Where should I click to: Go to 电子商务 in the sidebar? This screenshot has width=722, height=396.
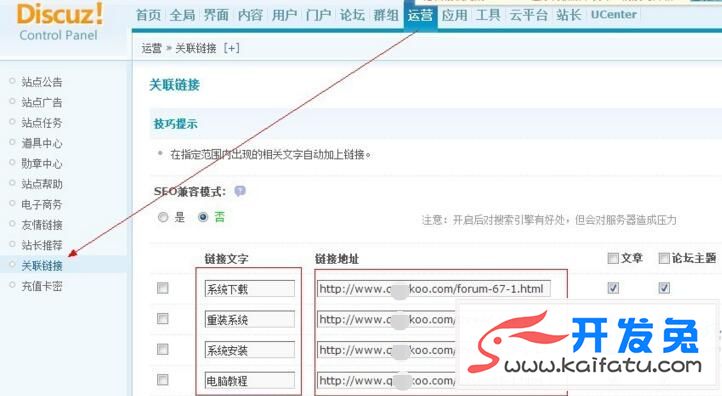point(42,204)
